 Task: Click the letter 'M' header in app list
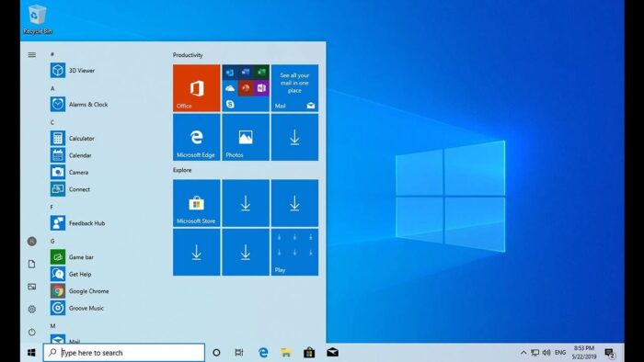click(53, 326)
